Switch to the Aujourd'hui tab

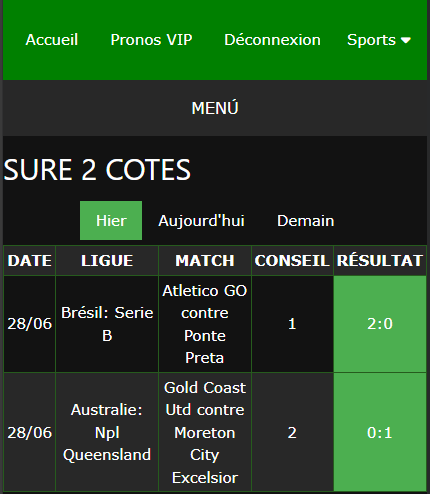(x=201, y=221)
